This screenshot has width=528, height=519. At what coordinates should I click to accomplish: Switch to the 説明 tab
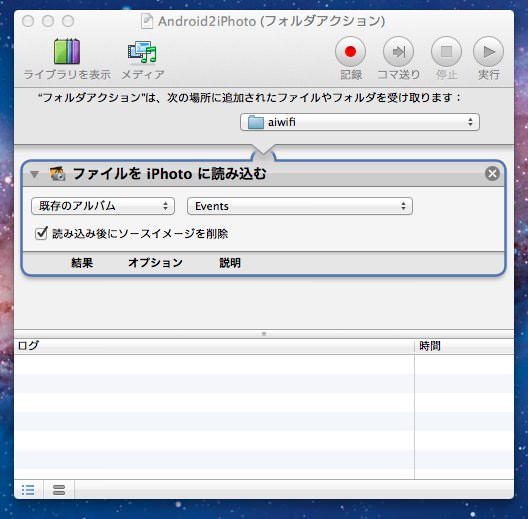pos(230,263)
